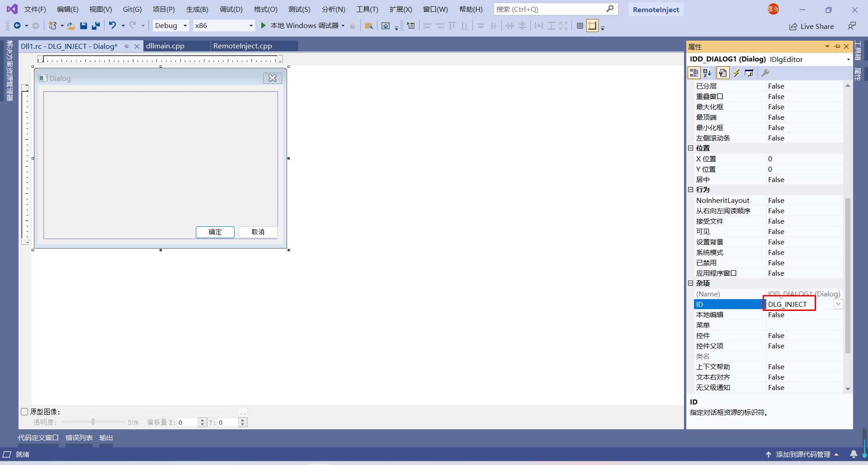Open the properties object selector dropdown
Screen dimensions: 868x465
point(848,59)
